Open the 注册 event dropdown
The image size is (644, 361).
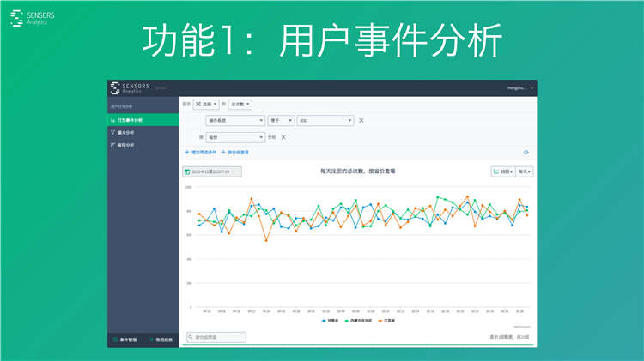pyautogui.click(x=206, y=104)
